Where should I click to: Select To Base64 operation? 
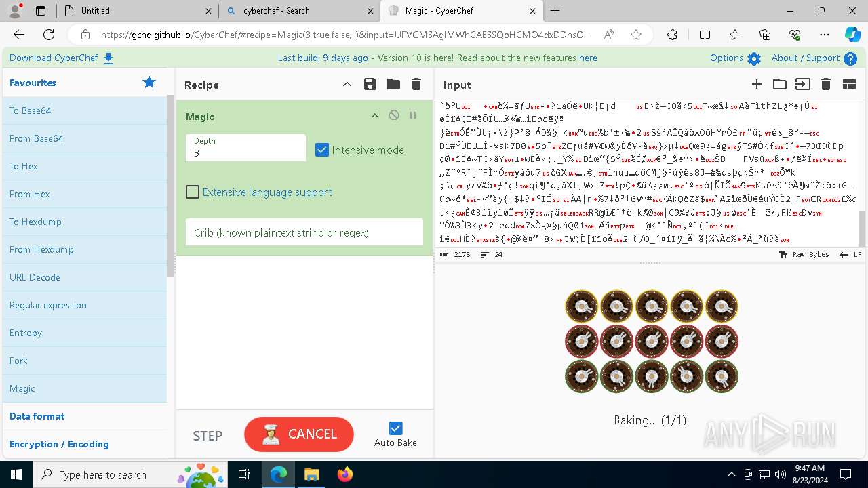point(84,110)
